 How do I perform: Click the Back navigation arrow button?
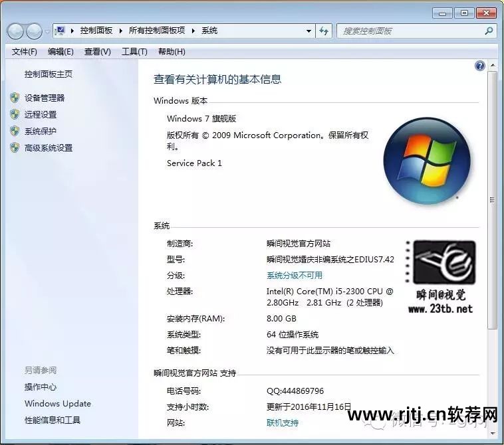point(15,31)
